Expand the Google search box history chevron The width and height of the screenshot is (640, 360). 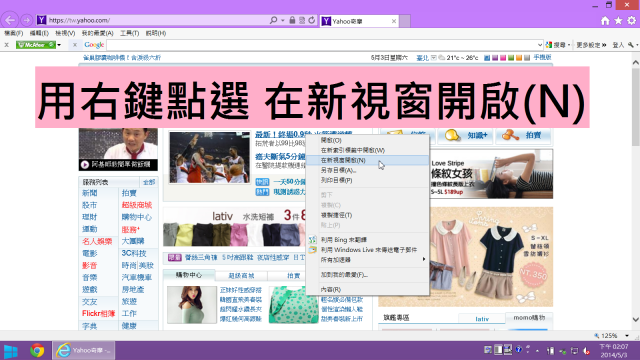tap(540, 45)
